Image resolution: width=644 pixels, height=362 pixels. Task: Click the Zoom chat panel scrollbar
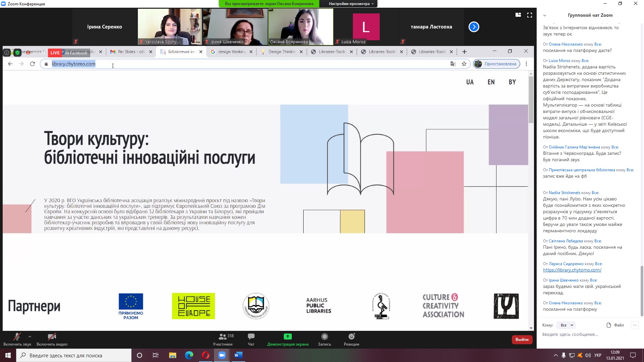click(x=642, y=291)
